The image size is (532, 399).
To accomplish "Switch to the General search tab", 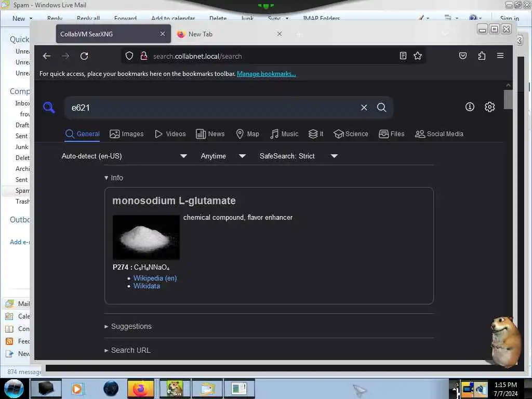I will (83, 134).
